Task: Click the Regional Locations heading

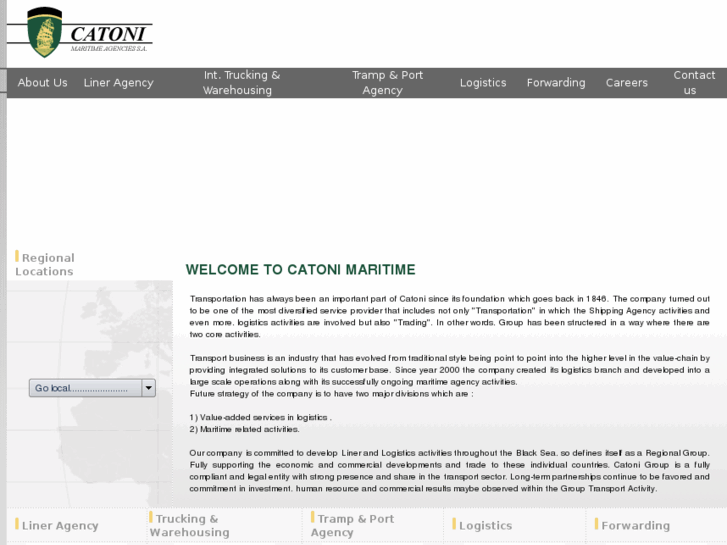Action: 45,264
